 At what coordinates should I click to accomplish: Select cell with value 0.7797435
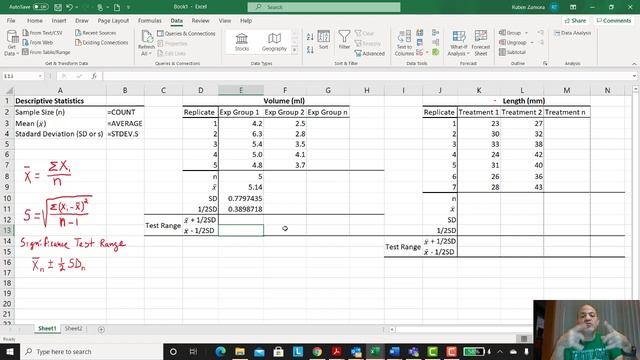tap(241, 198)
